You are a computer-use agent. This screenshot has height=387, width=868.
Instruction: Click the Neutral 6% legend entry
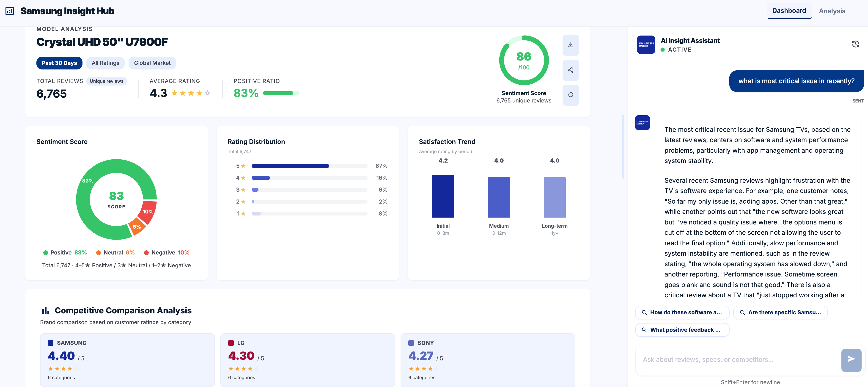click(x=115, y=252)
